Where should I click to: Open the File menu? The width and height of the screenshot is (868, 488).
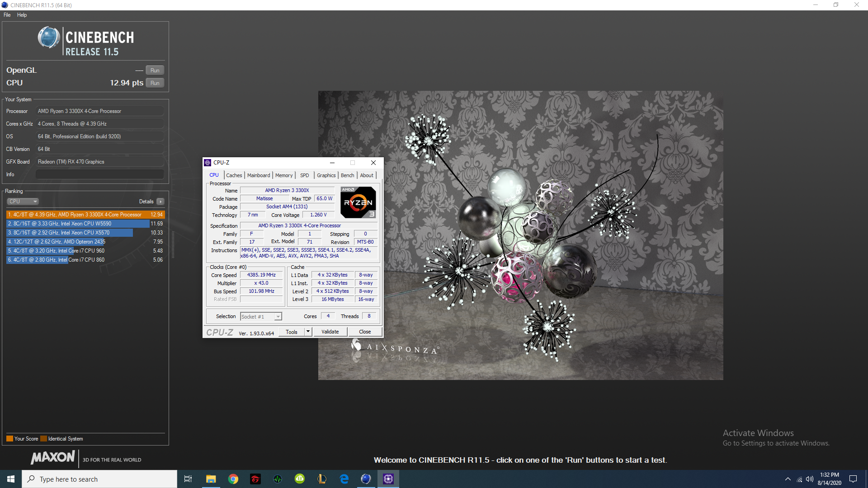(x=7, y=15)
